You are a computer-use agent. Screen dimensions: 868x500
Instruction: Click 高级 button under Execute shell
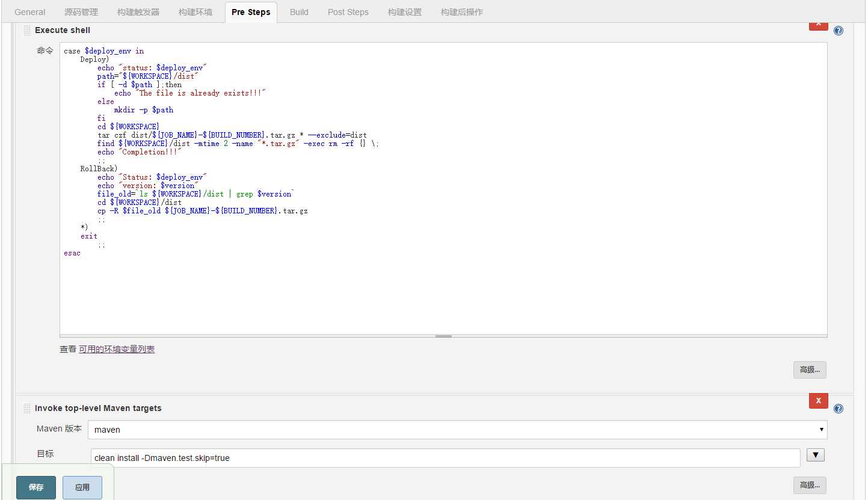pyautogui.click(x=810, y=370)
